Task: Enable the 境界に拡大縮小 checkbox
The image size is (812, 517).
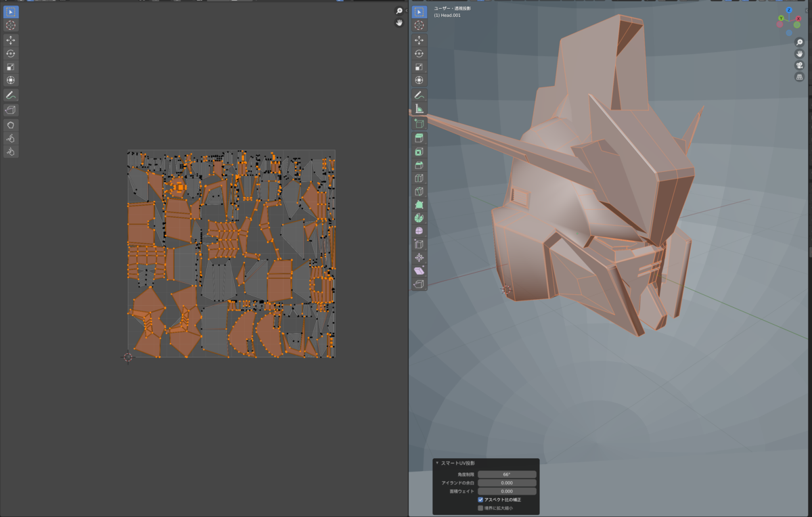Action: [x=480, y=508]
